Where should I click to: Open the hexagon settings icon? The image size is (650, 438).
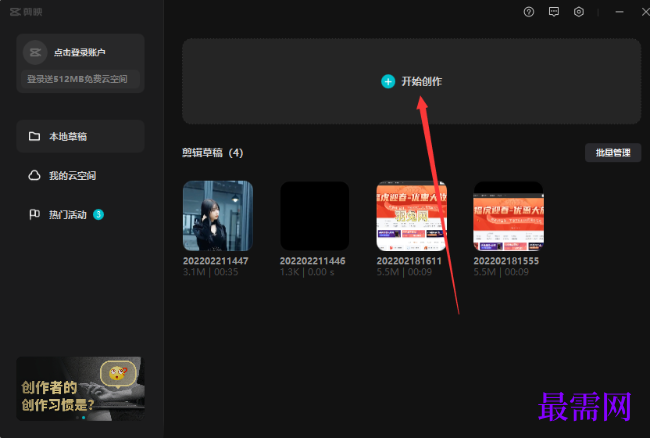[579, 12]
